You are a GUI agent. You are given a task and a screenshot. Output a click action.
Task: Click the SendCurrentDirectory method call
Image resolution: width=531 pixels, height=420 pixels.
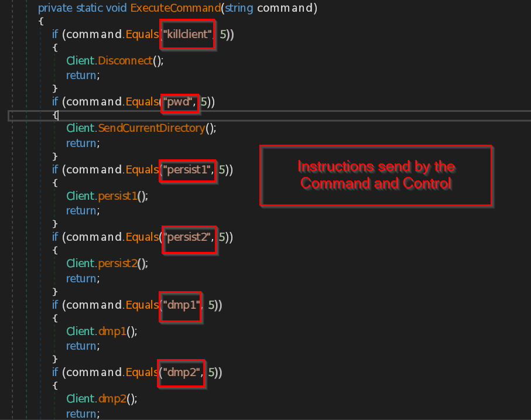151,128
